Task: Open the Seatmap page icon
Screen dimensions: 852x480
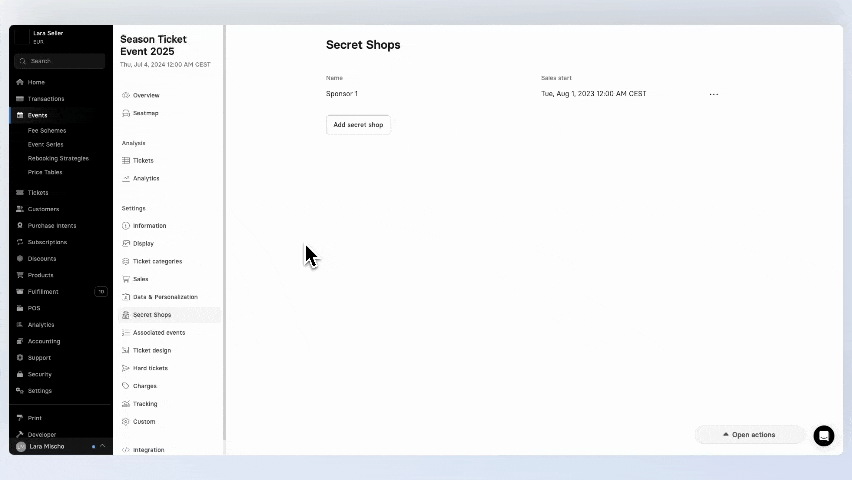Action: [x=126, y=113]
